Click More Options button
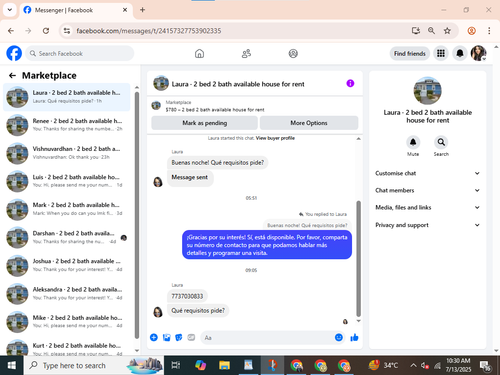This screenshot has width=500, height=375. coord(309,123)
